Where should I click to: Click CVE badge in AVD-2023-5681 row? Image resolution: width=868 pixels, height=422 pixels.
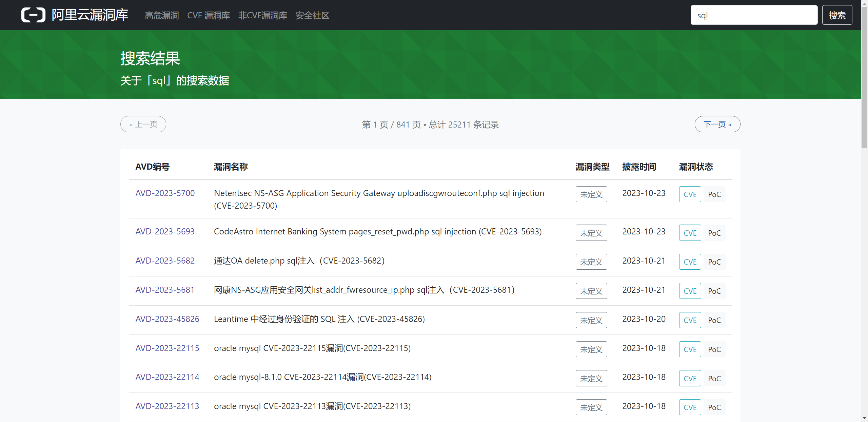690,291
